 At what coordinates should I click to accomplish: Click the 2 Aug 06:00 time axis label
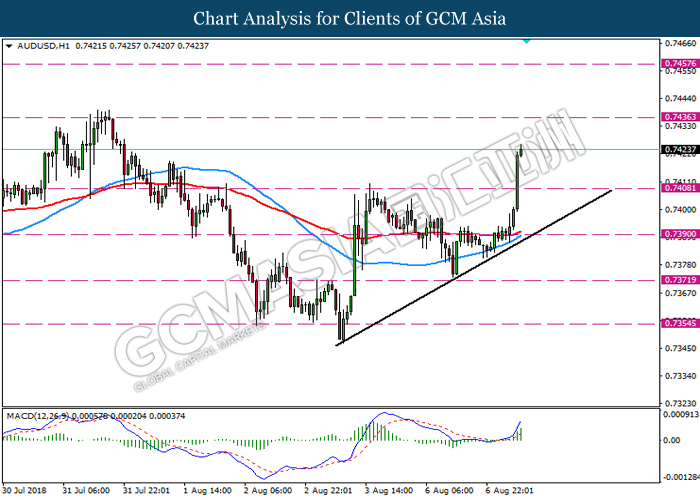coord(268,491)
